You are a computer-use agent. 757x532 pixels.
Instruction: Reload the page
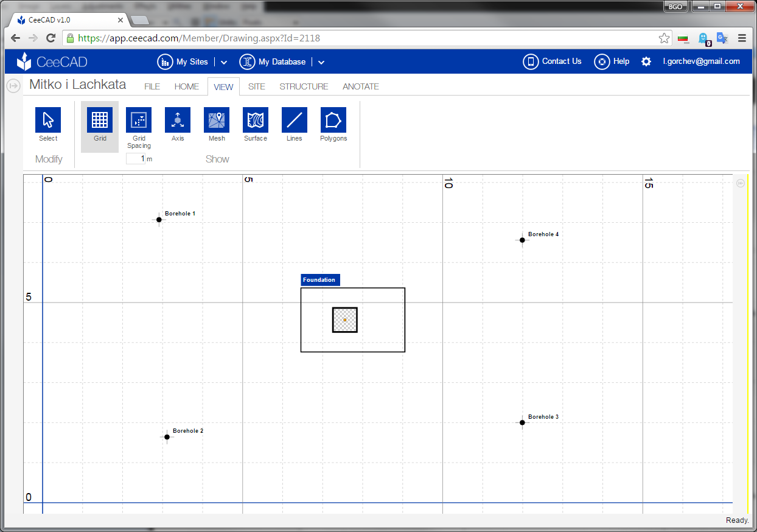click(x=51, y=38)
